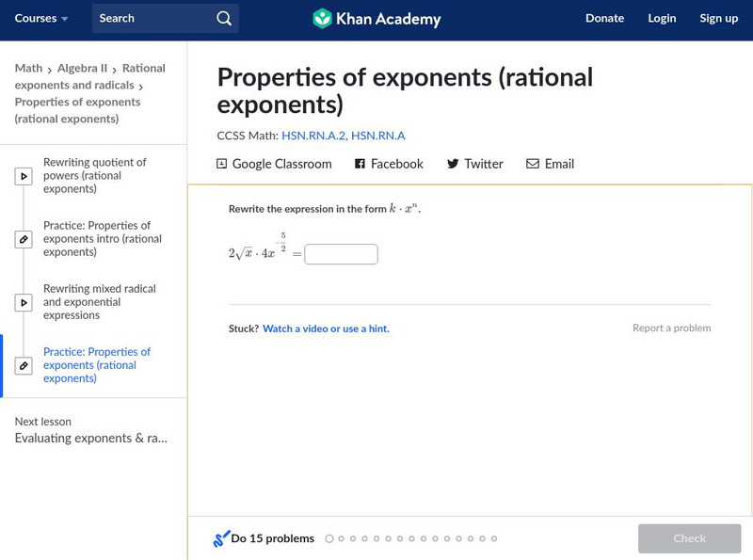Select the Donate menu item

tap(604, 19)
